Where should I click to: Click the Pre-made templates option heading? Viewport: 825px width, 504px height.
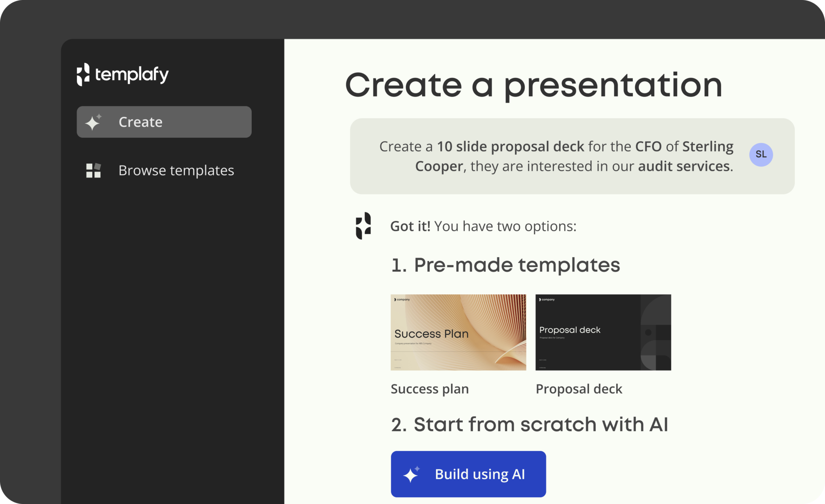(x=505, y=264)
